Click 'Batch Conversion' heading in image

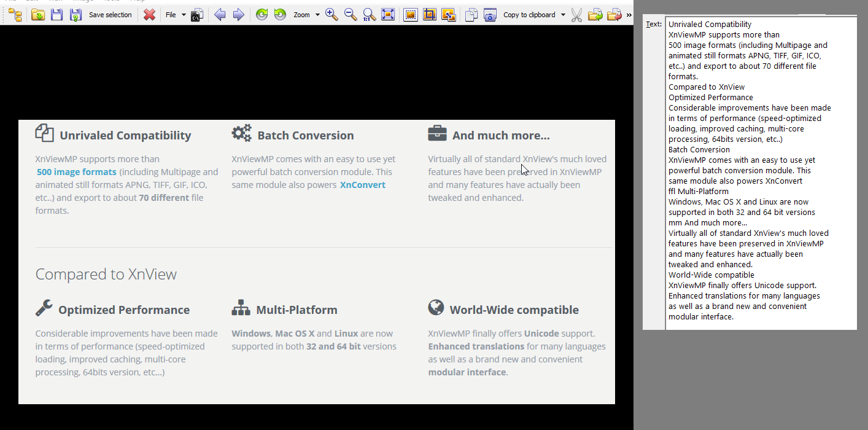coord(306,136)
